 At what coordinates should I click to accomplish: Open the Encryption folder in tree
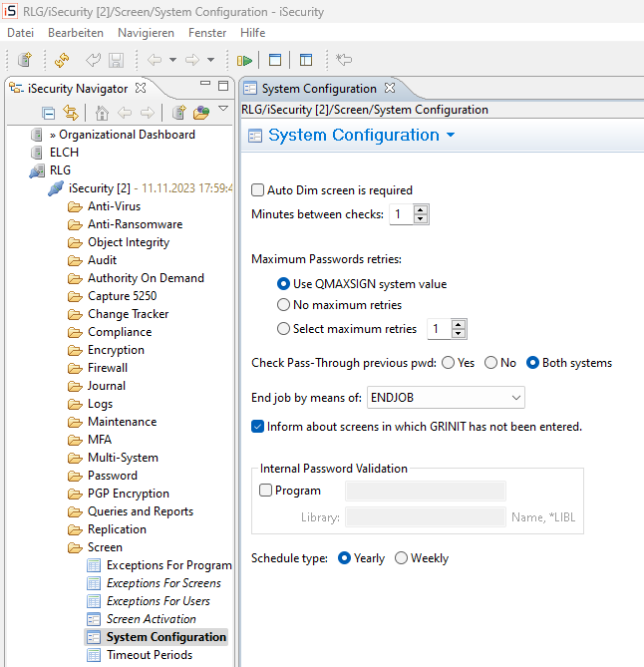pyautogui.click(x=116, y=350)
